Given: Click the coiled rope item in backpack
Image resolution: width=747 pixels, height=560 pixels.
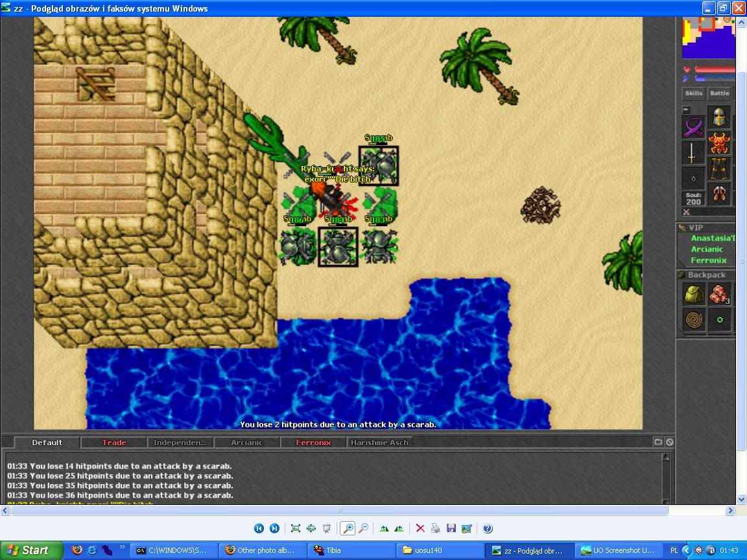Looking at the screenshot, I should (694, 320).
